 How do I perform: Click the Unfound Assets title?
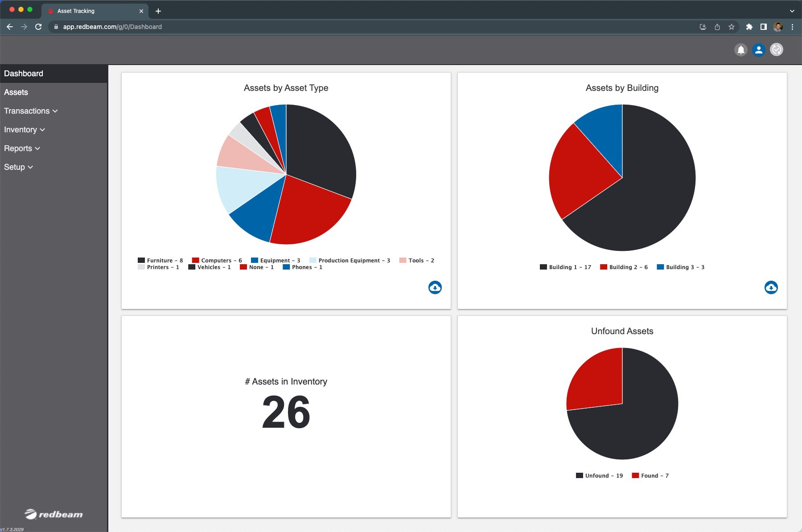(622, 331)
